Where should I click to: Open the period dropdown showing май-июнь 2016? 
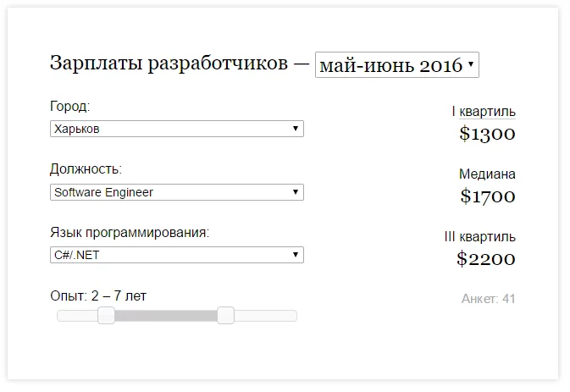point(396,65)
